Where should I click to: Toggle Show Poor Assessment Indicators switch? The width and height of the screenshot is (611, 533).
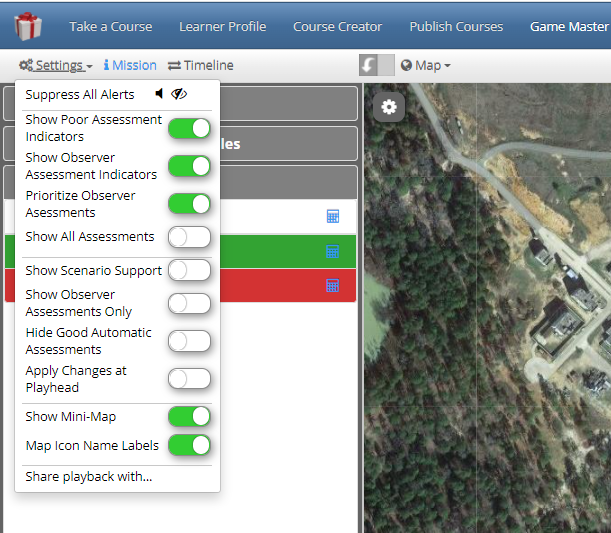pos(189,129)
